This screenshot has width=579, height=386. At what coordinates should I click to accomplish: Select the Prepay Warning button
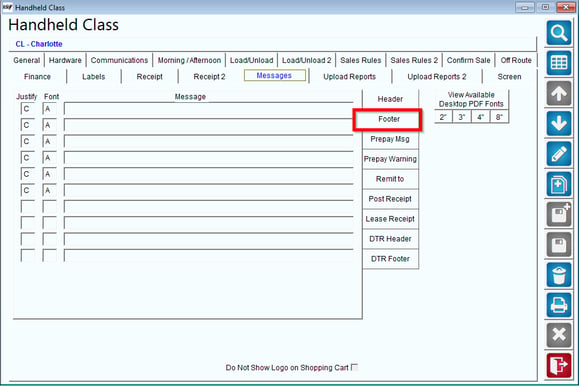[x=390, y=159]
